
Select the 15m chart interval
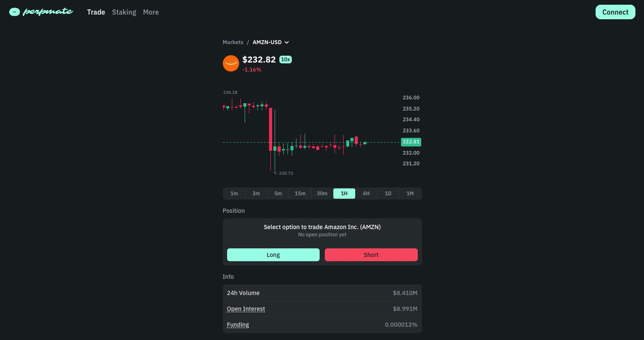click(300, 194)
